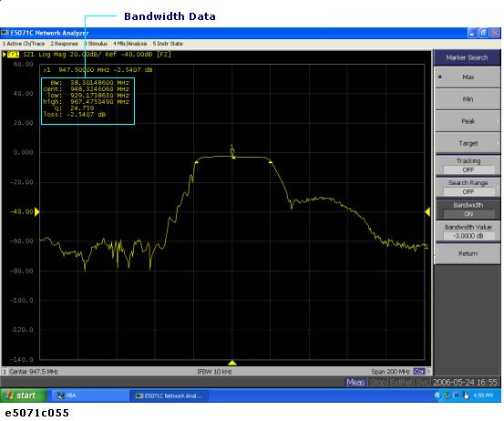Click the green system tray icon
This screenshot has height=421, width=504.
(x=447, y=395)
